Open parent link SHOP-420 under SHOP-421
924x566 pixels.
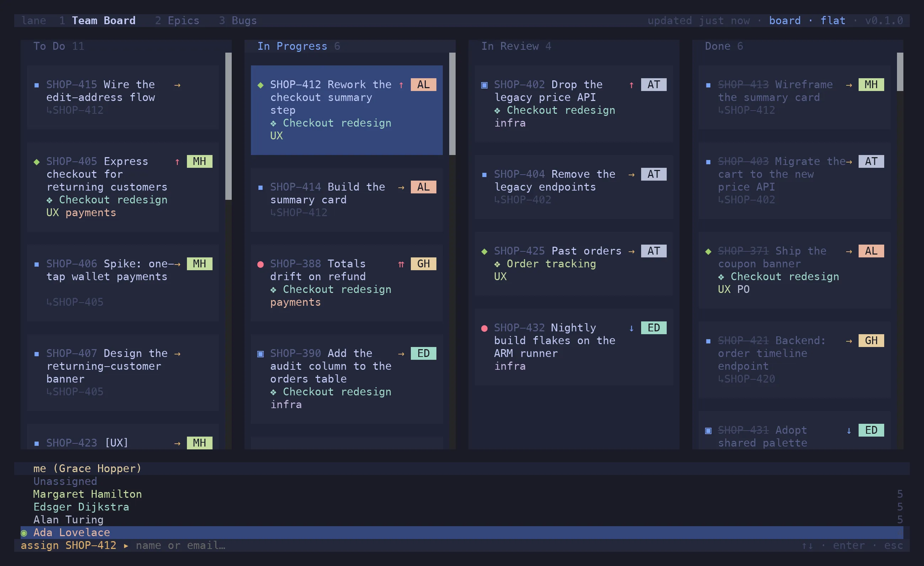tap(746, 379)
